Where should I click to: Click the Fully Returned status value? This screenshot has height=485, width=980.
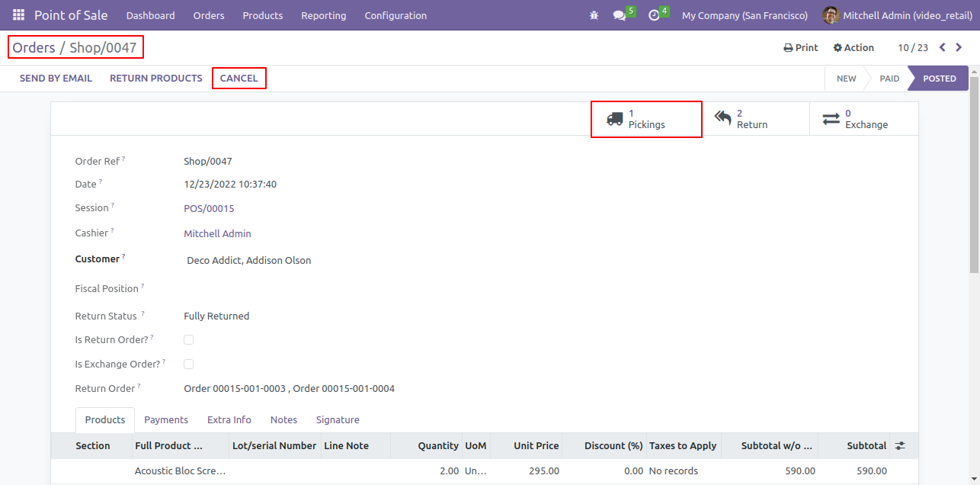(216, 316)
